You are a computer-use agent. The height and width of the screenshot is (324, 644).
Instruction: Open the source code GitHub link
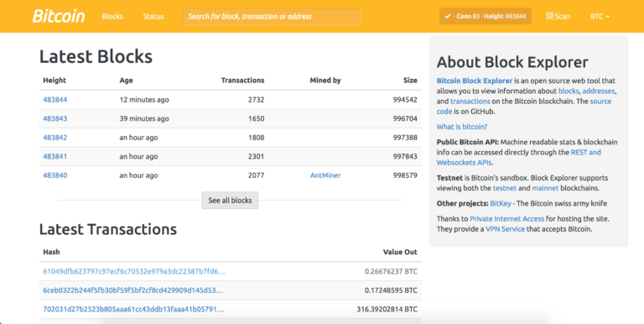click(523, 106)
